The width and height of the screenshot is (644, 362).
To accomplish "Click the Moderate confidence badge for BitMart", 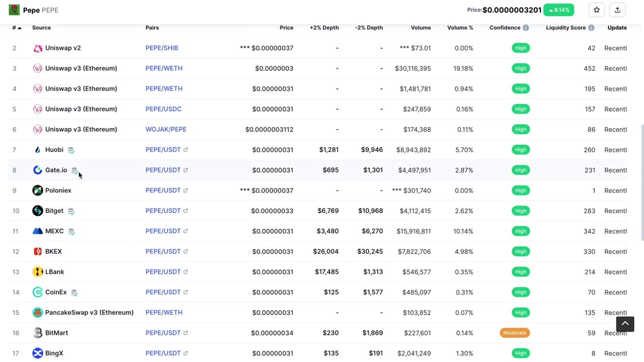I will pyautogui.click(x=514, y=333).
